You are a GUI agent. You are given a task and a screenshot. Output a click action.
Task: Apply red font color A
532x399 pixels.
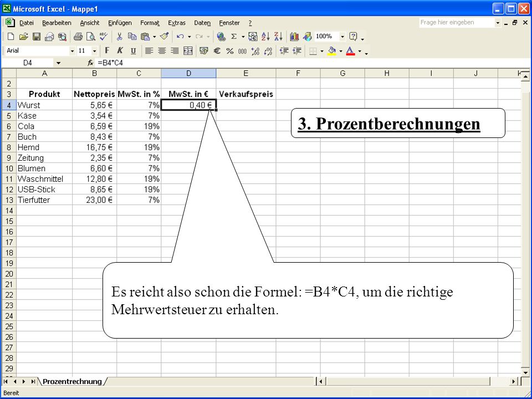(350, 51)
